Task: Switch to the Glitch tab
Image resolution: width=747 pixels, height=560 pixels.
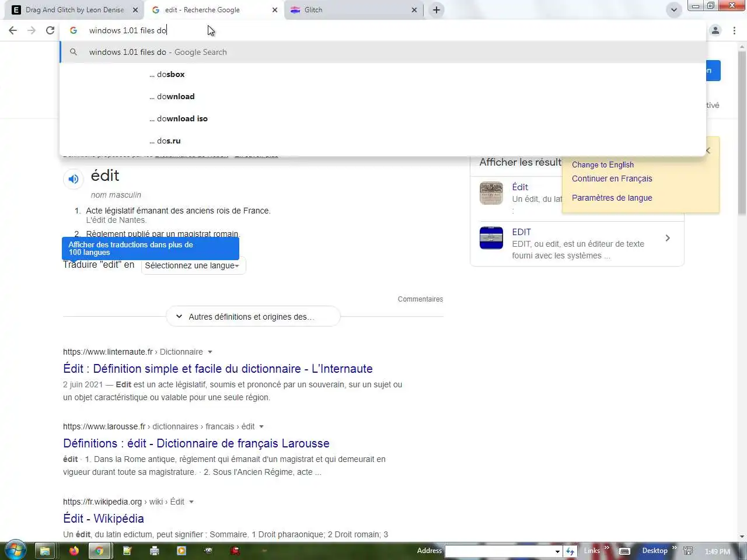Action: (353, 10)
